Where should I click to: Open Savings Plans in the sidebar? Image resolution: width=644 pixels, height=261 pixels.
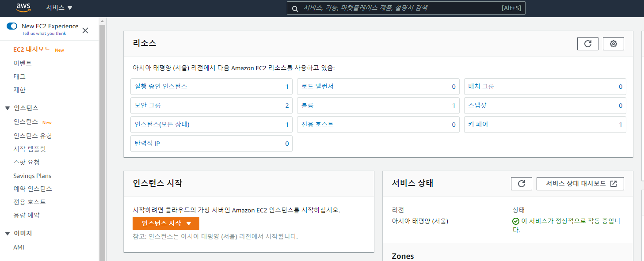32,176
